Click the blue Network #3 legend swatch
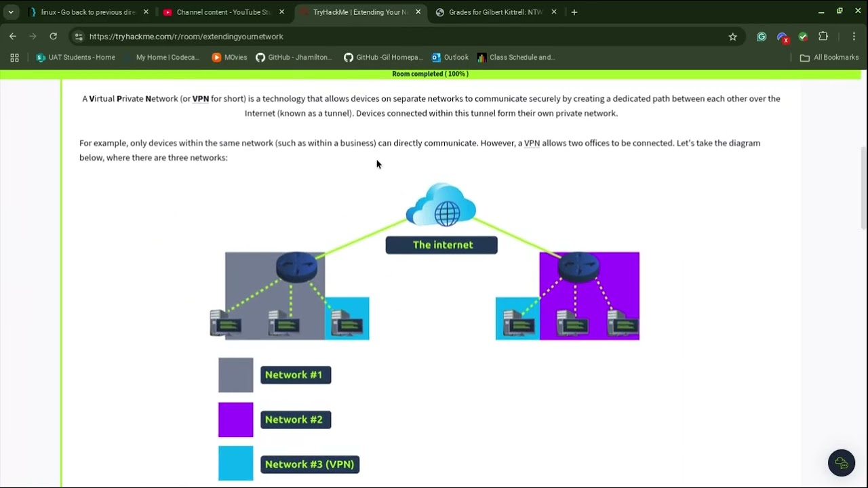 tap(235, 464)
